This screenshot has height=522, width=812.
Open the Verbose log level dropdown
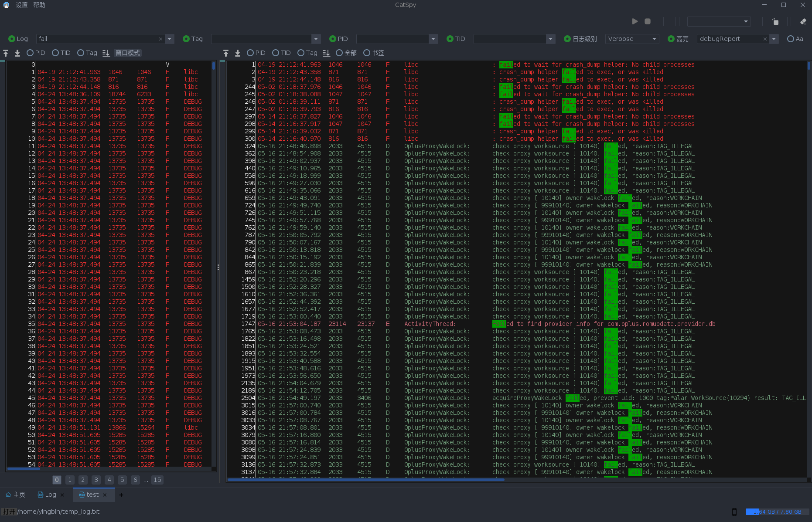(x=632, y=39)
